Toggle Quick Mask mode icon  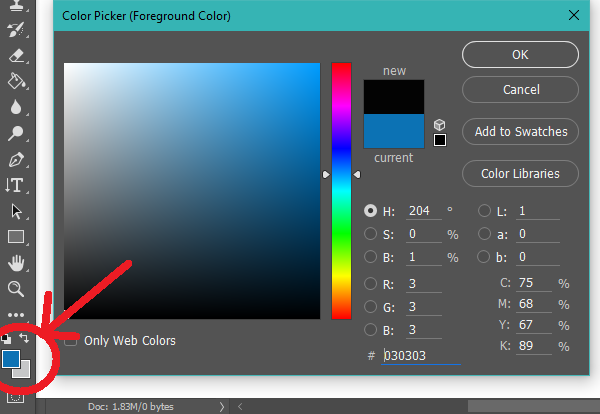pyautogui.click(x=15, y=398)
